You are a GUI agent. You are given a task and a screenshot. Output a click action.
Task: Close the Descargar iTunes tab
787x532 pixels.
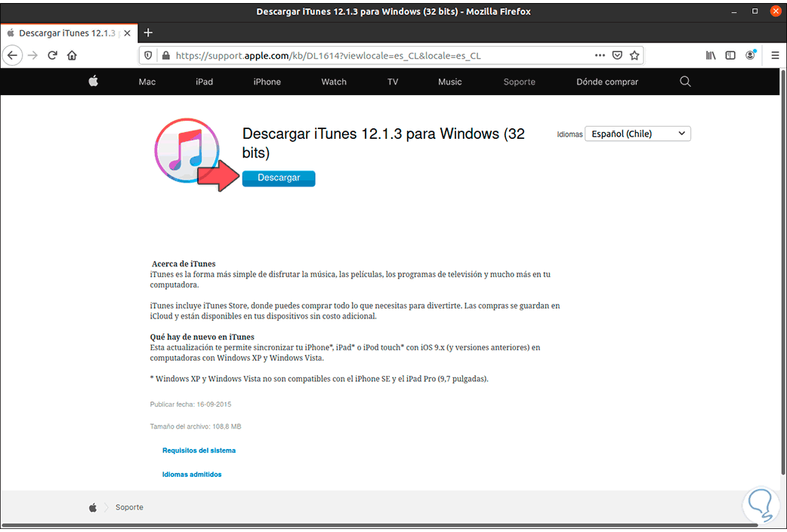pyautogui.click(x=128, y=33)
